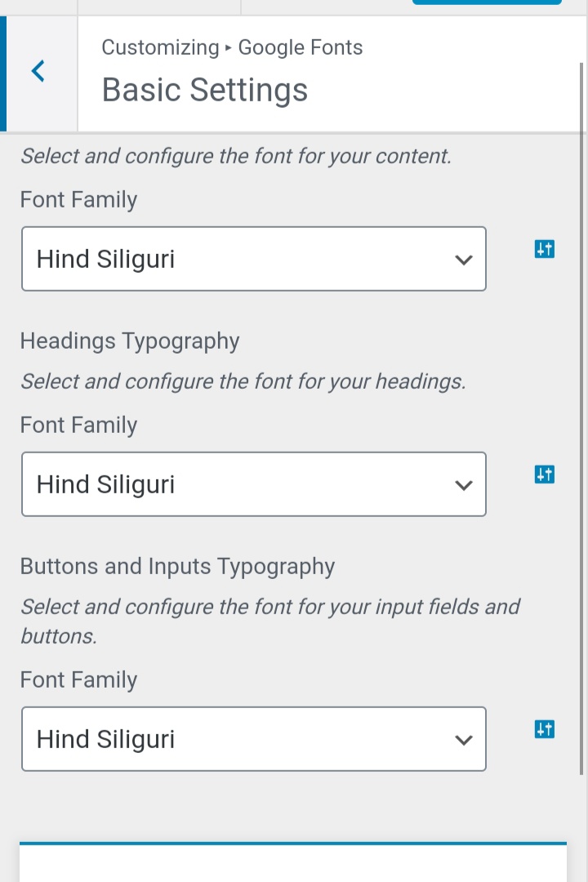Select the 'Basic Settings' panel title
The image size is (588, 882).
click(204, 90)
